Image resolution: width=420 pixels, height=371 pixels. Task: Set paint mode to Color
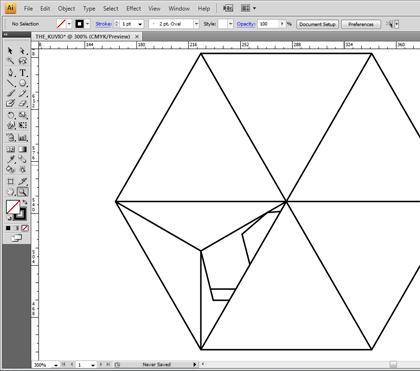tap(8, 228)
